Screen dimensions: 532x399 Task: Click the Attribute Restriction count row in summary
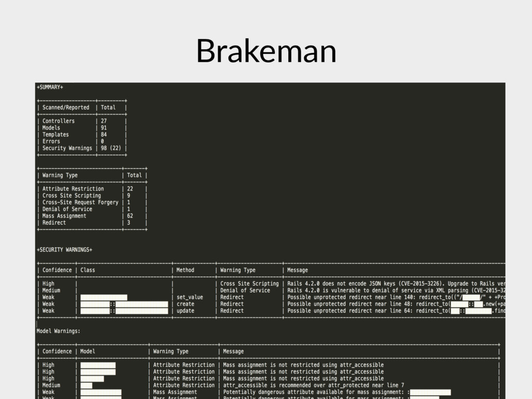pos(92,189)
